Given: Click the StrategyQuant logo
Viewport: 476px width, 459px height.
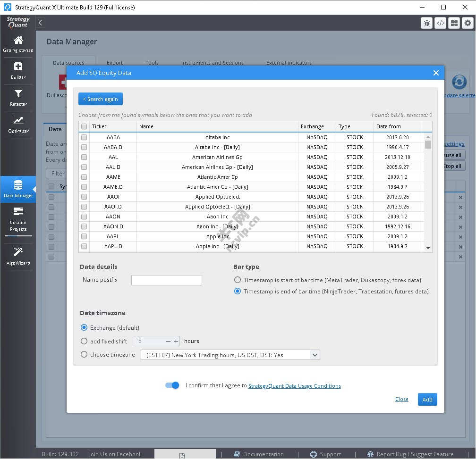Looking at the screenshot, I should pyautogui.click(x=18, y=23).
